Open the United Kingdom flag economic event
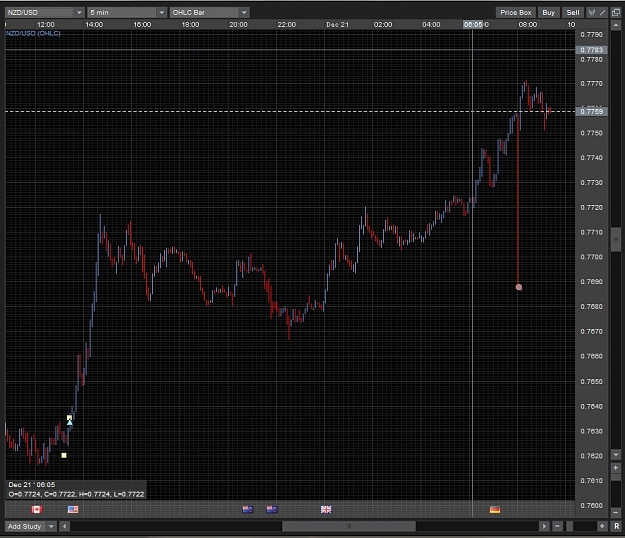Image resolution: width=625 pixels, height=538 pixels. (x=326, y=509)
